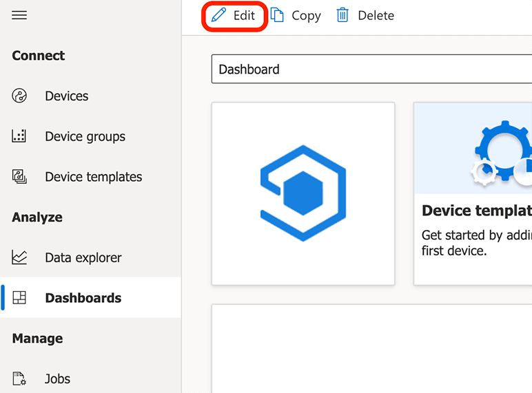
Task: Click the IoT Central hexagon logo tile
Action: (303, 193)
